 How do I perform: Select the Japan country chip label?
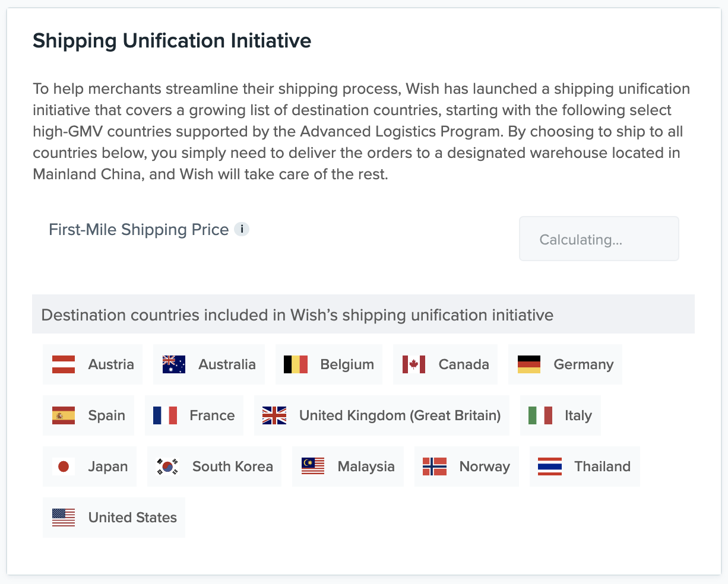pyautogui.click(x=108, y=467)
